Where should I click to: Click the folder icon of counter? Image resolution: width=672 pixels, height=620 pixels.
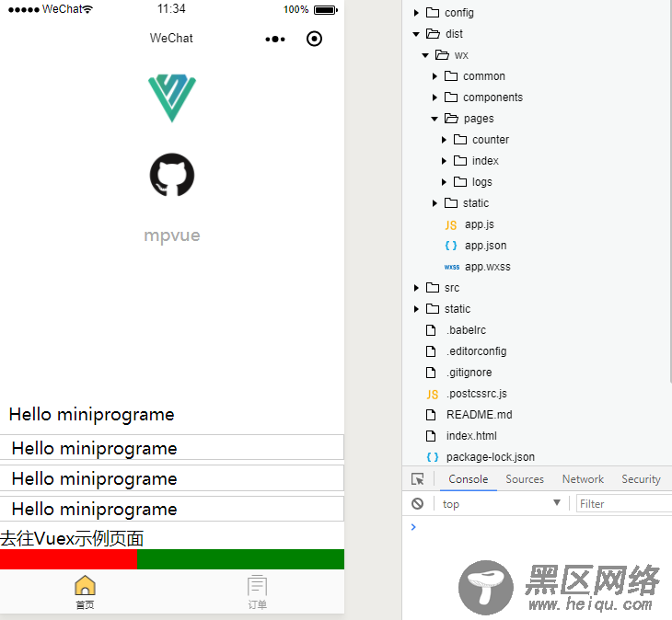(x=460, y=139)
